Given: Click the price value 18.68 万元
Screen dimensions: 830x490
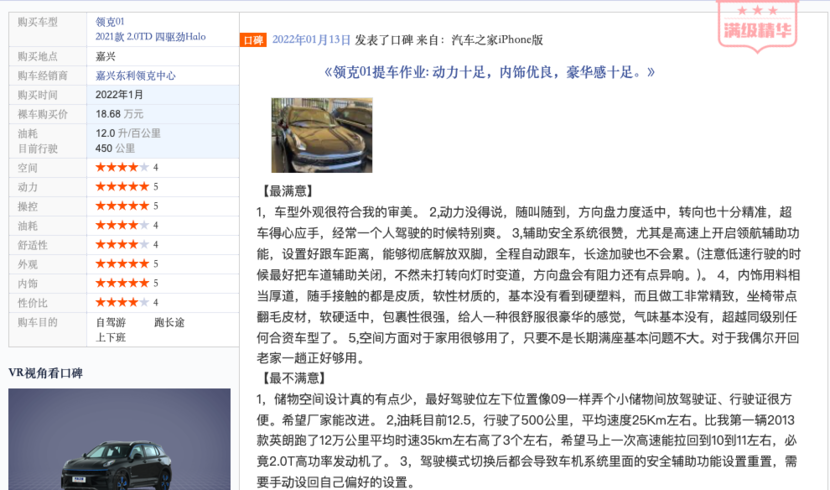Looking at the screenshot, I should point(119,114).
